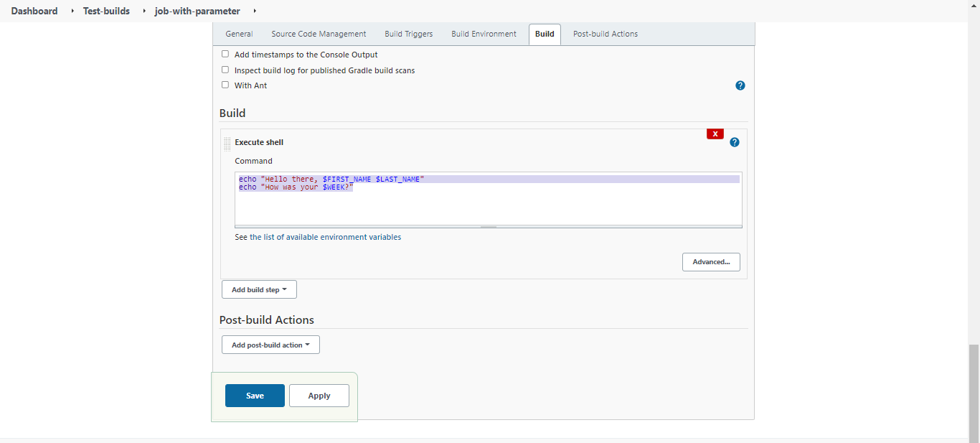Open help icon for With Ant option
This screenshot has width=980, height=443.
tap(740, 85)
